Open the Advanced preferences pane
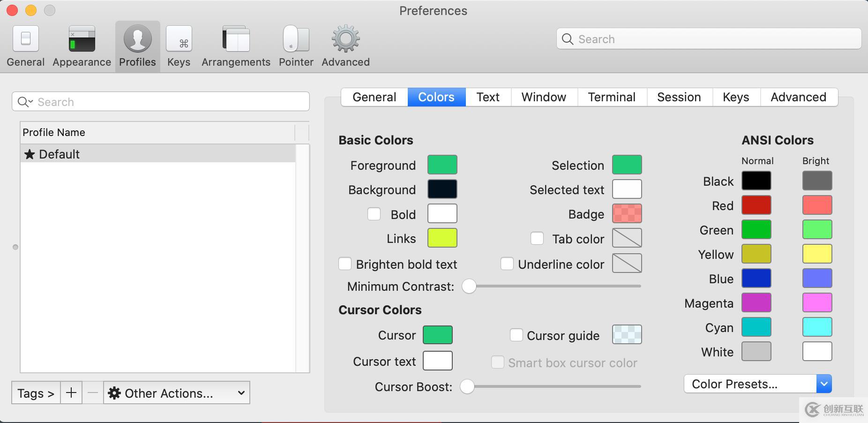The width and height of the screenshot is (868, 423). (345, 45)
